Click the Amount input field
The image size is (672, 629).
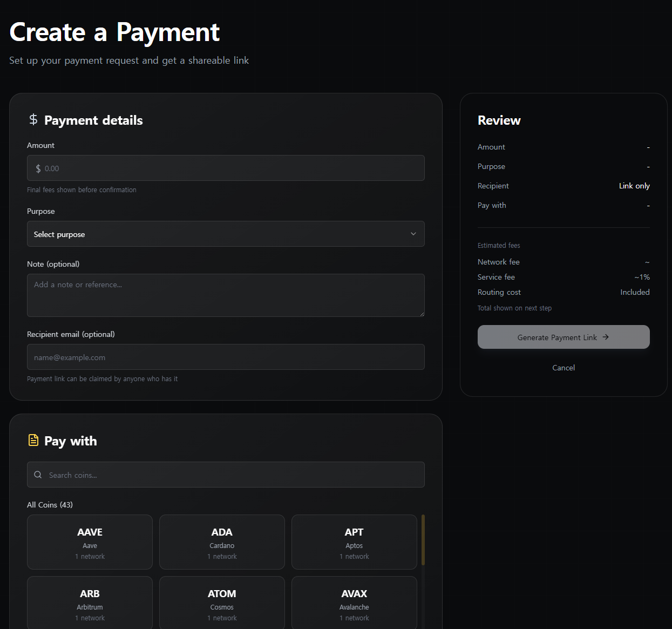(x=226, y=168)
